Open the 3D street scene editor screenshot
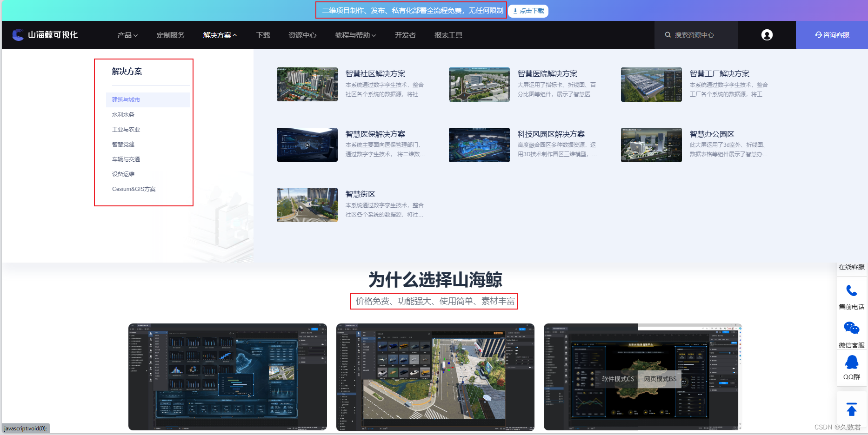This screenshot has height=435, width=868. click(x=435, y=377)
